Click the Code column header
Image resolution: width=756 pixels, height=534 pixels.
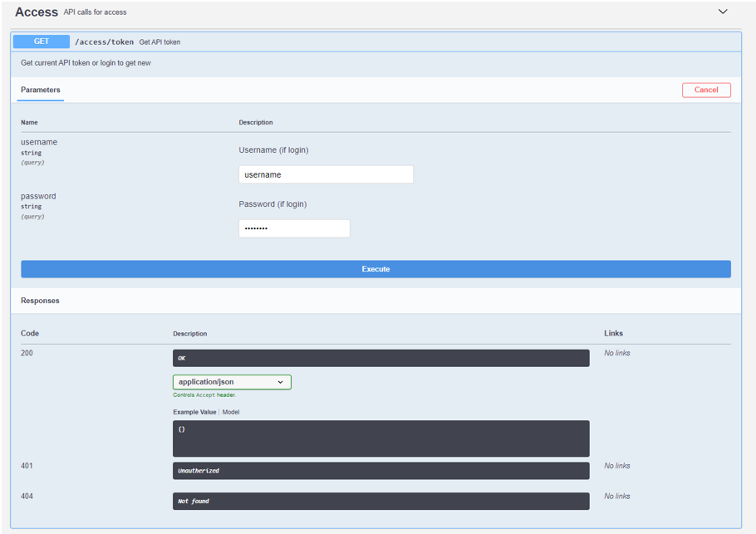30,333
